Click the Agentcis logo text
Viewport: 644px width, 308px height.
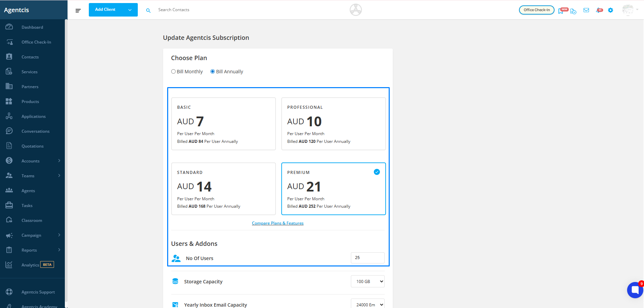pos(17,10)
